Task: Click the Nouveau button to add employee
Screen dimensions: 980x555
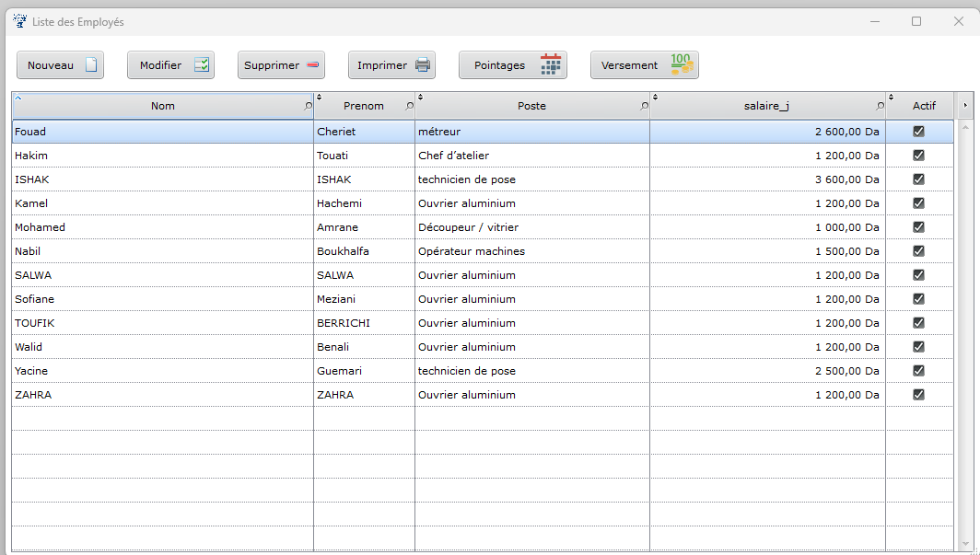Action: [61, 65]
